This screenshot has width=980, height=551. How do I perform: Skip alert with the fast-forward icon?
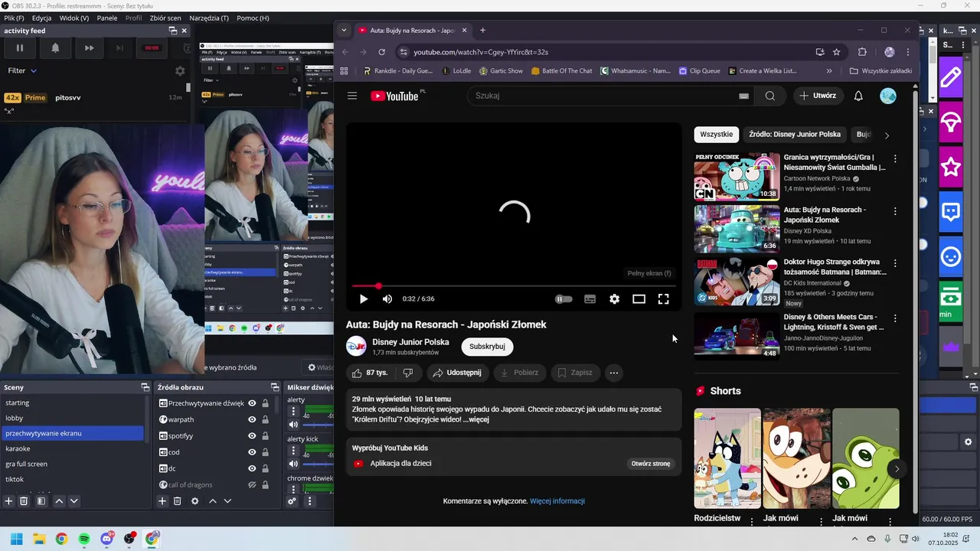coord(89,47)
